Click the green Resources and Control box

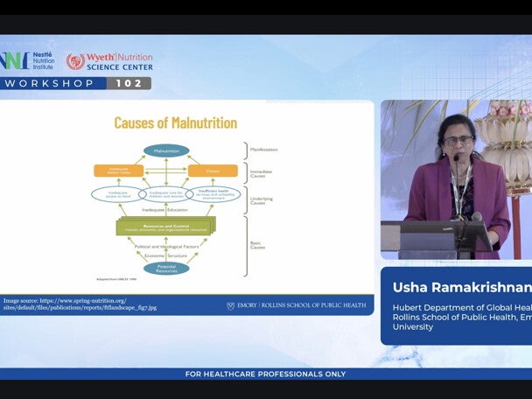165,227
